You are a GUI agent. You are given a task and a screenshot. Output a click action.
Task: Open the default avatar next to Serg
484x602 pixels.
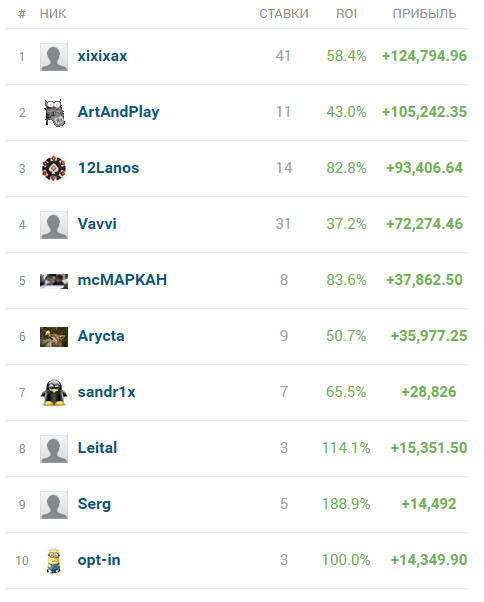pos(54,505)
